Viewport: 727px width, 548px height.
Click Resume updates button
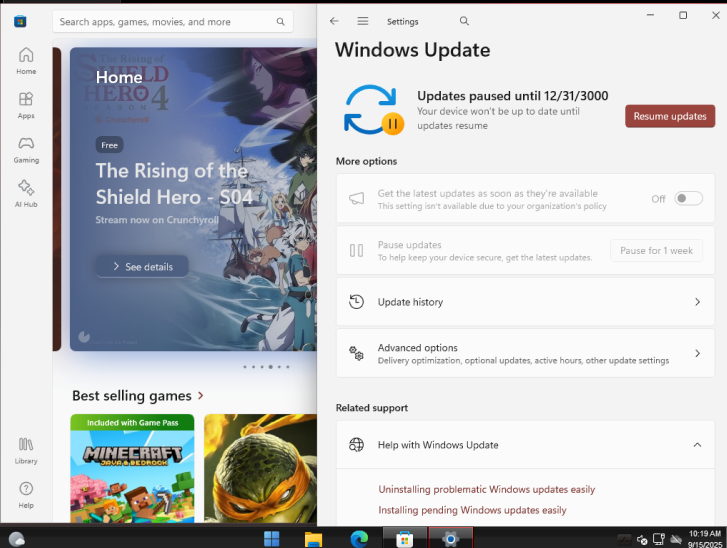(670, 116)
